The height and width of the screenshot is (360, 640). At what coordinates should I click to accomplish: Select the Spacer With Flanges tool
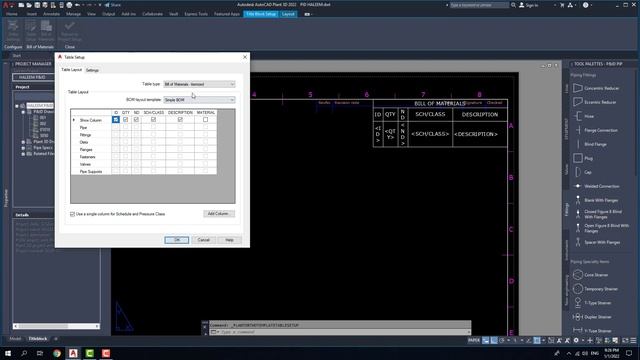pos(597,242)
